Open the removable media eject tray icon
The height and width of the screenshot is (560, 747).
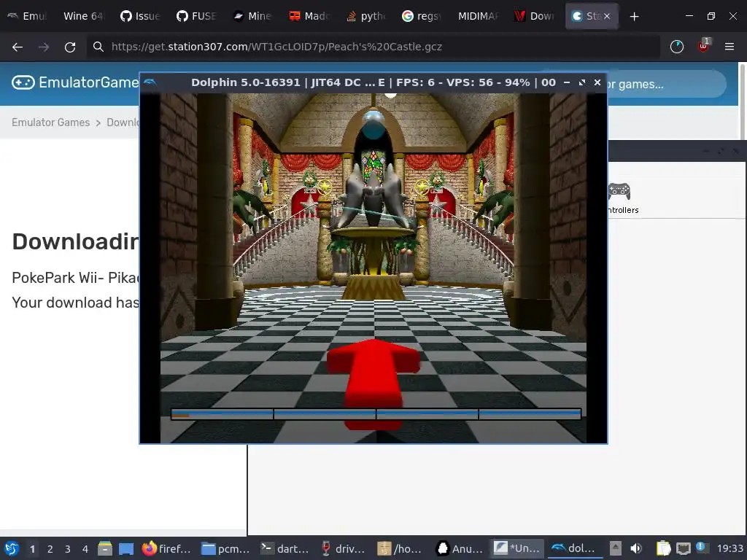click(x=616, y=548)
